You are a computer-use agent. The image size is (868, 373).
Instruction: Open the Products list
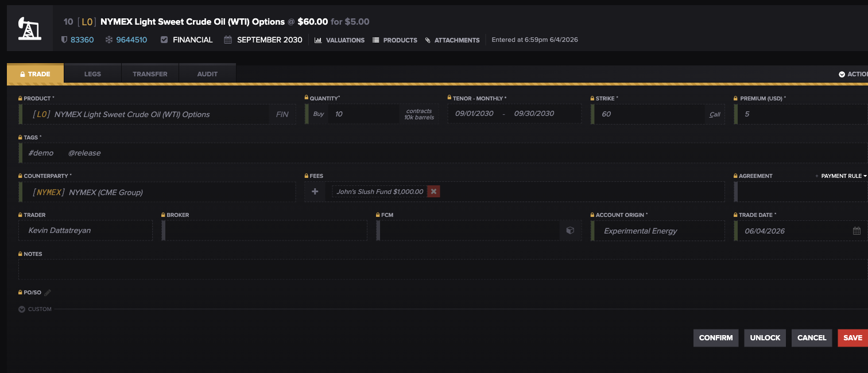pos(395,40)
